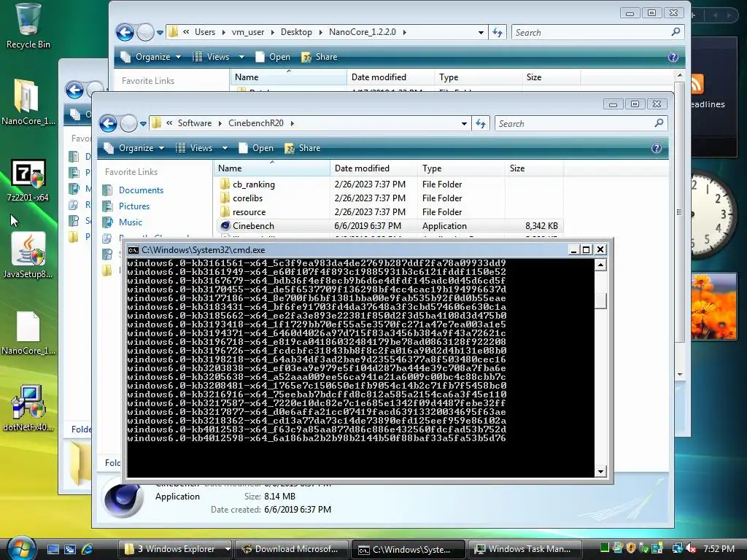Expand the 3 Windows Explorer taskbar group arrow
Image resolution: width=747 pixels, height=560 pixels.
point(228,549)
